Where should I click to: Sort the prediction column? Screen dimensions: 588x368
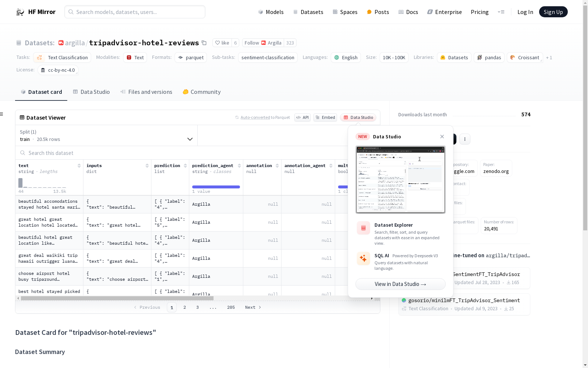point(185,166)
